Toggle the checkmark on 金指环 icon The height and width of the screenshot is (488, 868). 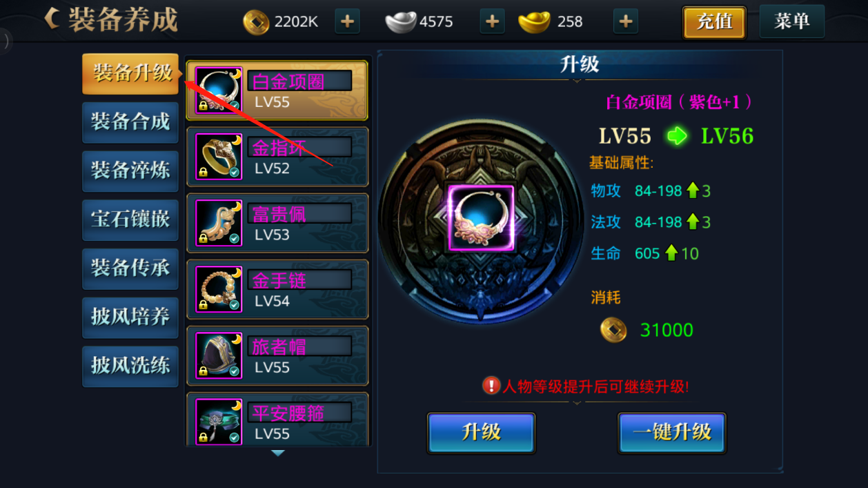[x=235, y=172]
